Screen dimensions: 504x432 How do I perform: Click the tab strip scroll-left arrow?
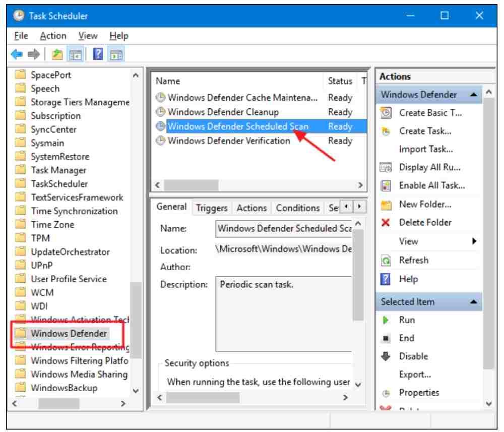pyautogui.click(x=346, y=206)
